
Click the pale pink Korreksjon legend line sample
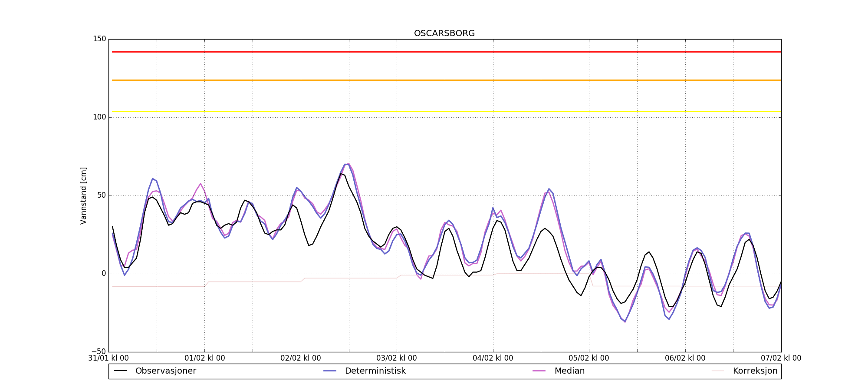click(718, 371)
